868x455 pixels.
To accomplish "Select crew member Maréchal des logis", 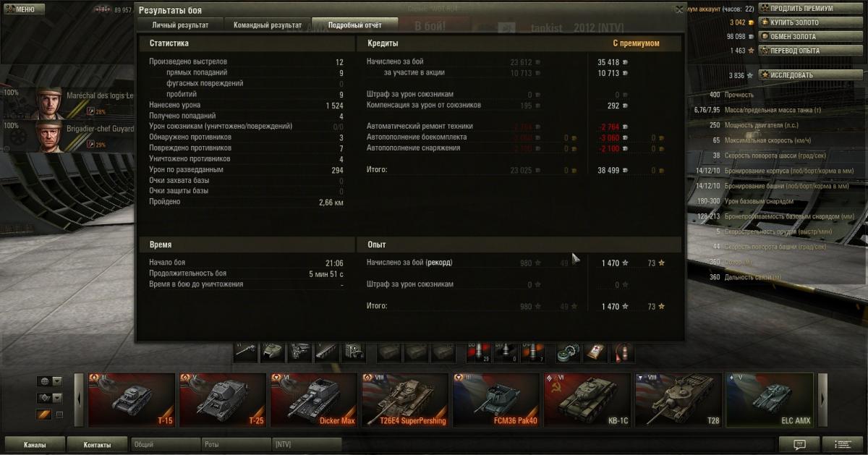I will [69, 103].
